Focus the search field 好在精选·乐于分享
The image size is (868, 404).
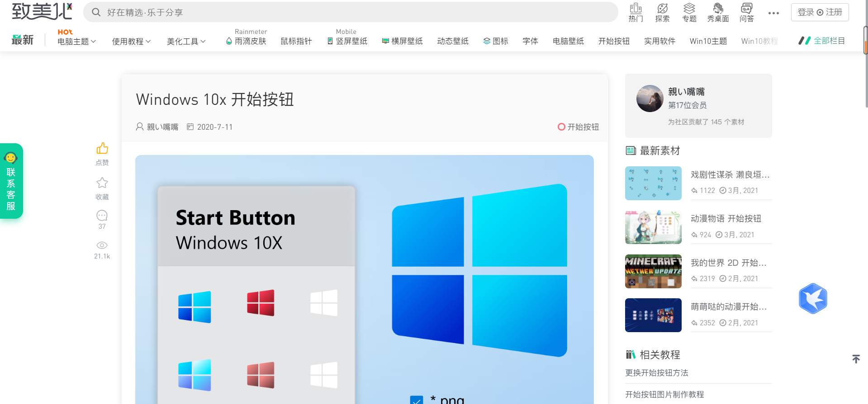pos(351,12)
